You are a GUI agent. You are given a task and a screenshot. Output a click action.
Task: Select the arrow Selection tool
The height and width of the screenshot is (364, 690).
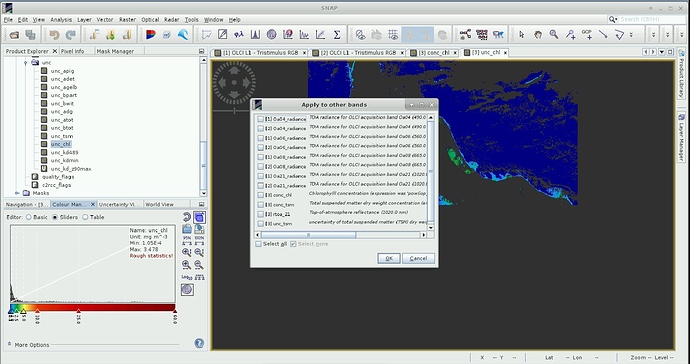[x=522, y=34]
